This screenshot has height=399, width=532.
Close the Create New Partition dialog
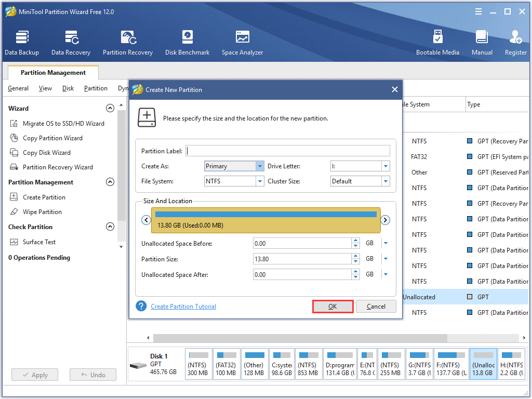point(395,89)
